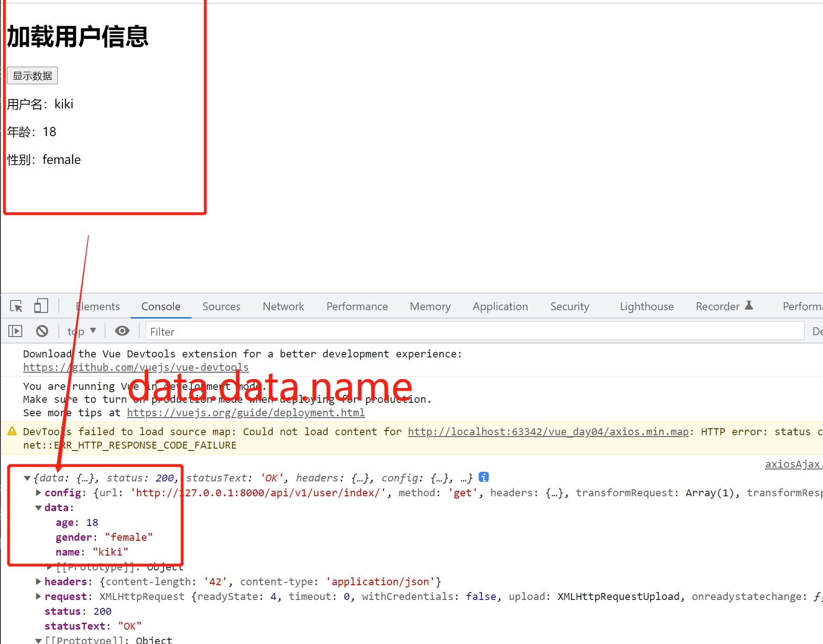The width and height of the screenshot is (823, 644).
Task: Switch to the Elements tab
Action: pyautogui.click(x=98, y=306)
